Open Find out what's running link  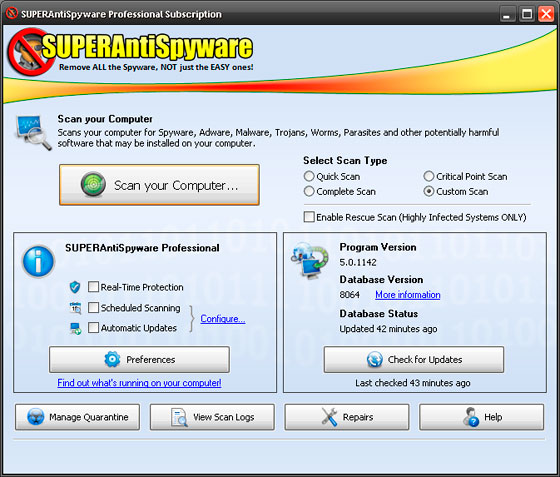139,383
